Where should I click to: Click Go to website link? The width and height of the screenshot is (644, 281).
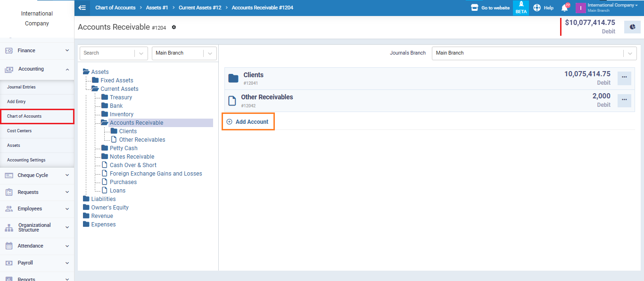point(490,8)
